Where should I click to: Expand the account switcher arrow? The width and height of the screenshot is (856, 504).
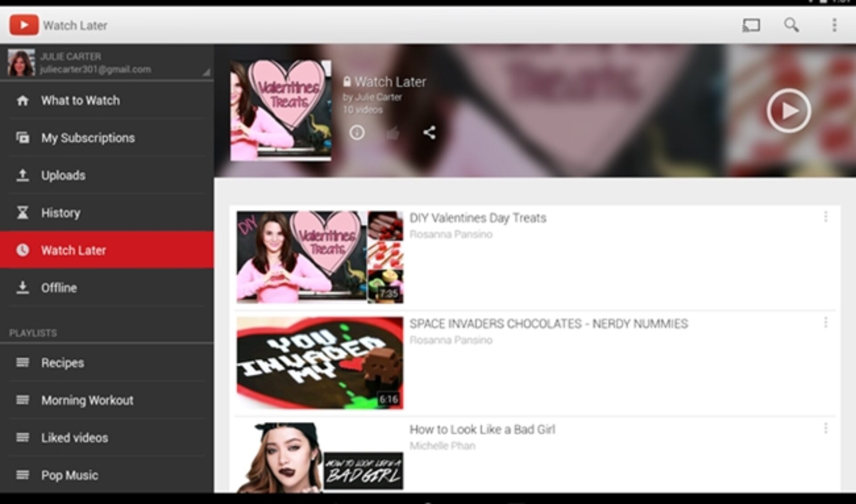click(206, 72)
